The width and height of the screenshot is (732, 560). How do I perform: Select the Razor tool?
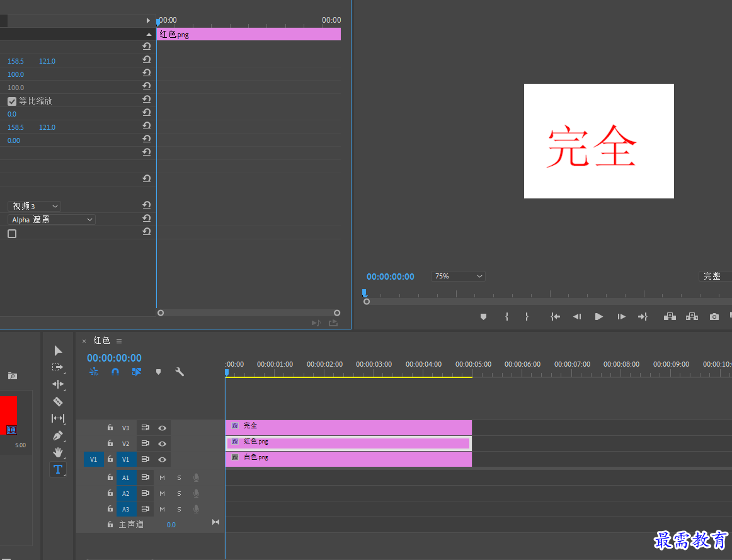coord(58,401)
